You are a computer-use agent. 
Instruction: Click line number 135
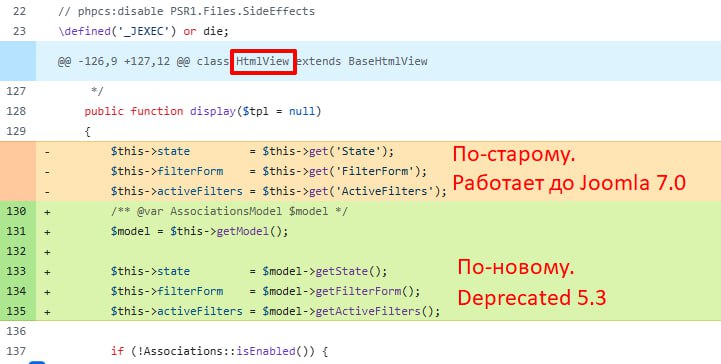coord(16,311)
